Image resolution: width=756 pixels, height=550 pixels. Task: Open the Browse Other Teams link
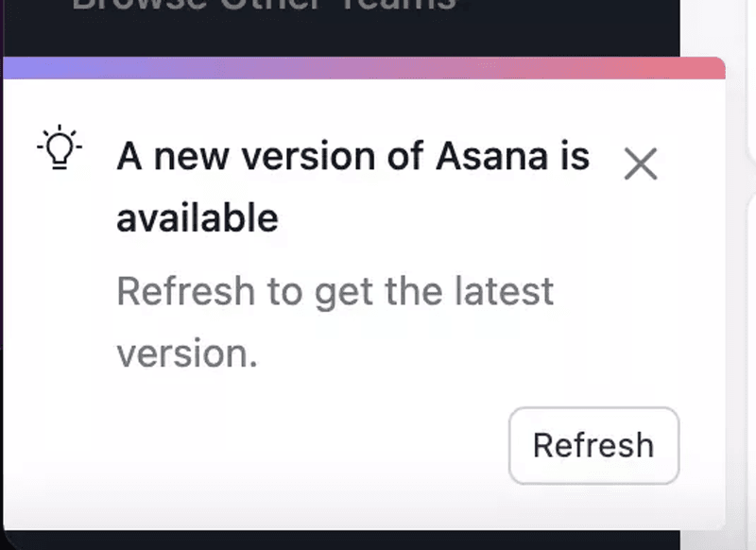coord(265,5)
